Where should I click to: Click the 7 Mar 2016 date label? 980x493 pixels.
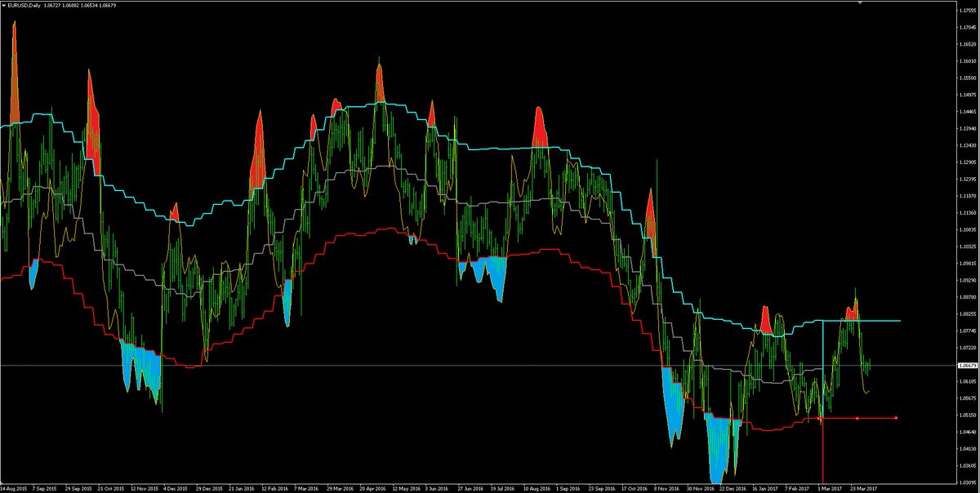click(307, 488)
